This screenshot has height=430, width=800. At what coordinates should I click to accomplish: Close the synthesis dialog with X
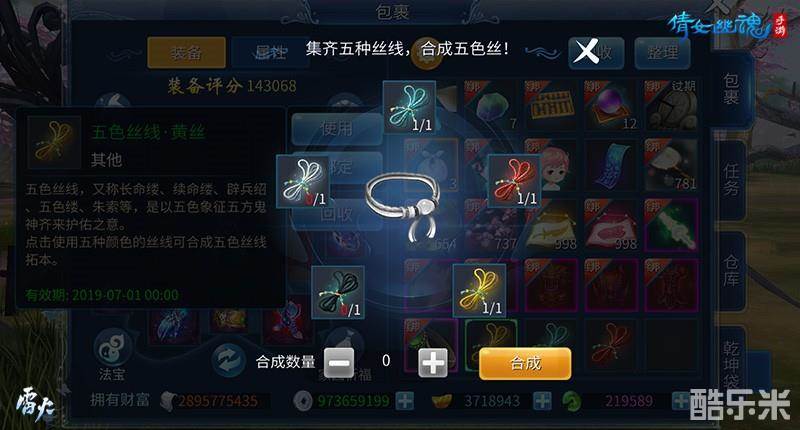tap(586, 51)
